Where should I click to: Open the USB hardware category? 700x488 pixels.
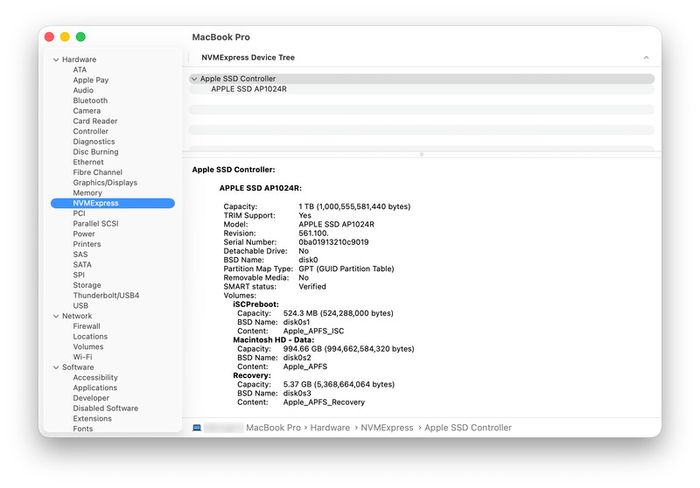coord(80,306)
